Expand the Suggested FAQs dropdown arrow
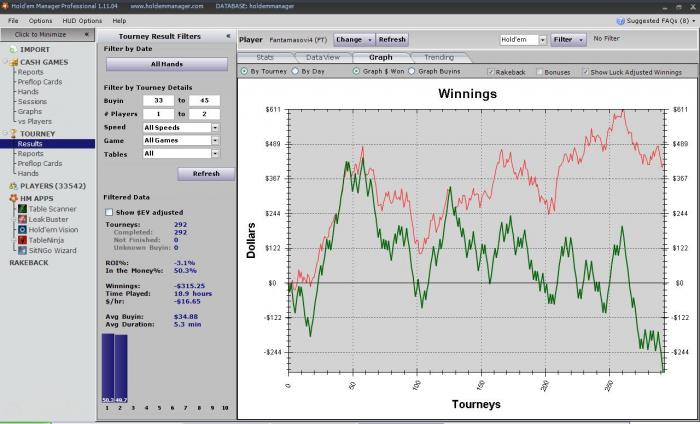700x424 pixels. (694, 21)
